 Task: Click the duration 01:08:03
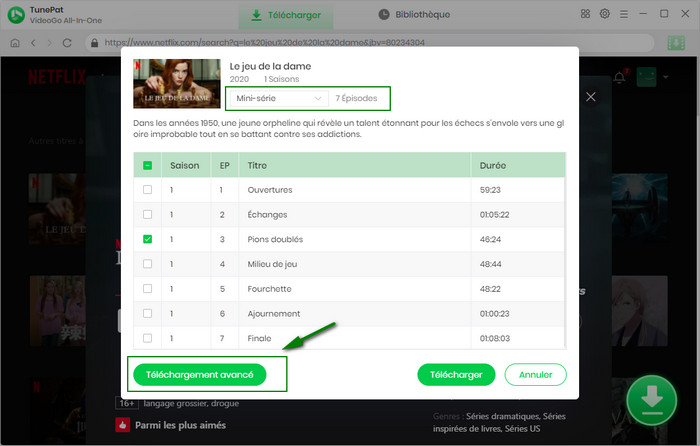click(495, 338)
